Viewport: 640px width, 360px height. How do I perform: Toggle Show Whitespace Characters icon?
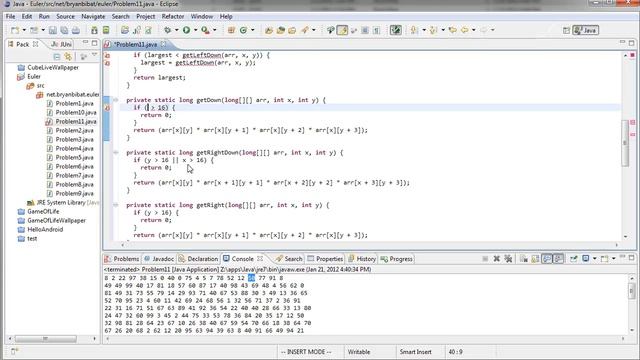pyautogui.click(x=376, y=30)
